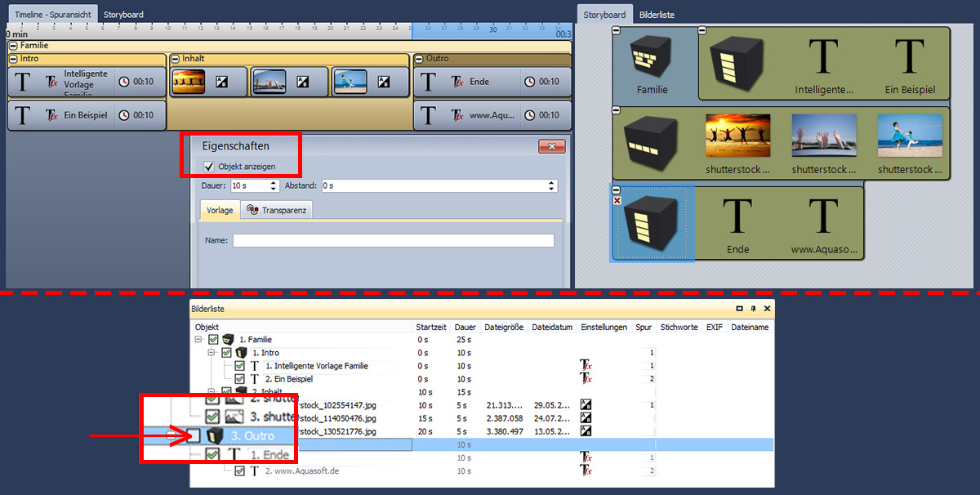Close the Eigenschaften dialog
This screenshot has width=980, height=495.
tap(552, 146)
